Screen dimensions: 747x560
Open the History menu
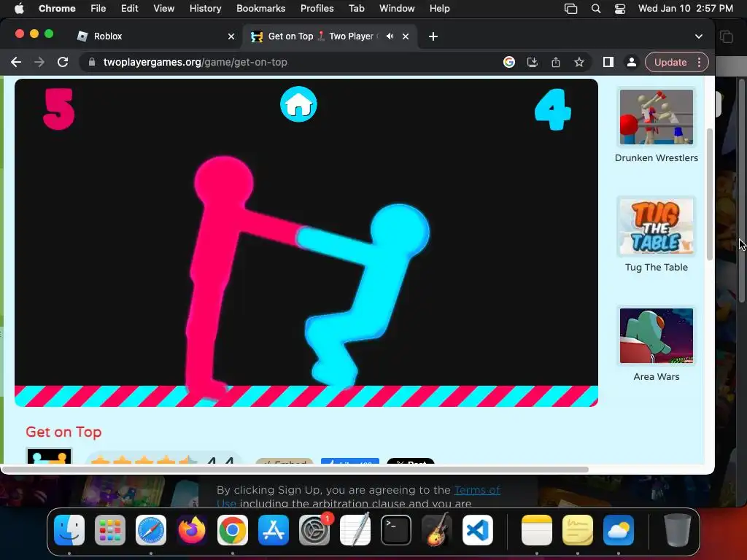(205, 9)
